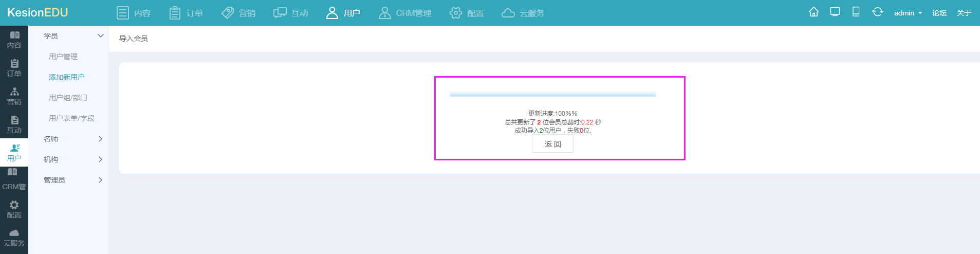Open the 配置 gear icon in sidebar
Screen dimensions: 980x254
coord(14,209)
